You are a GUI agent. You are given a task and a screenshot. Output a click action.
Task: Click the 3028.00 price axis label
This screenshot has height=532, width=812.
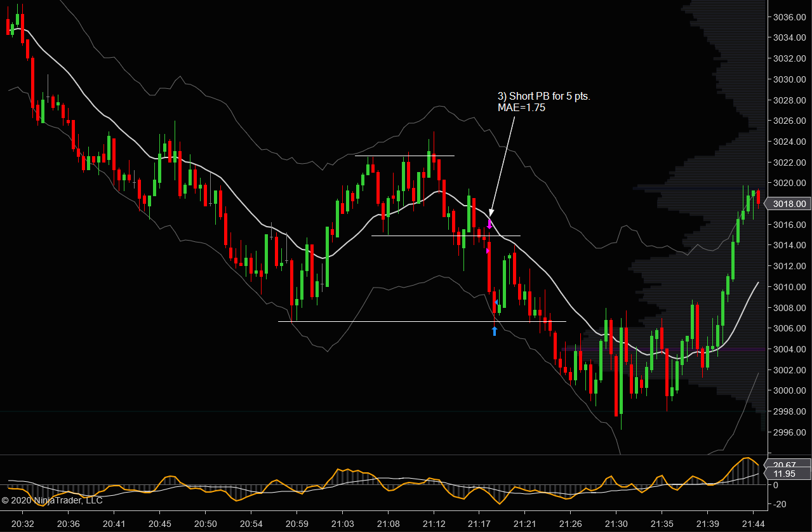(x=790, y=100)
